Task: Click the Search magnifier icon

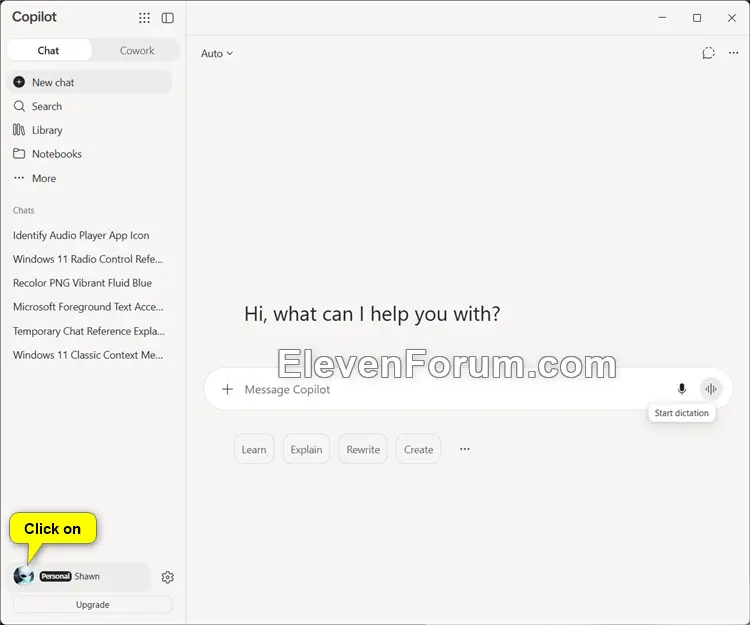Action: pyautogui.click(x=19, y=106)
